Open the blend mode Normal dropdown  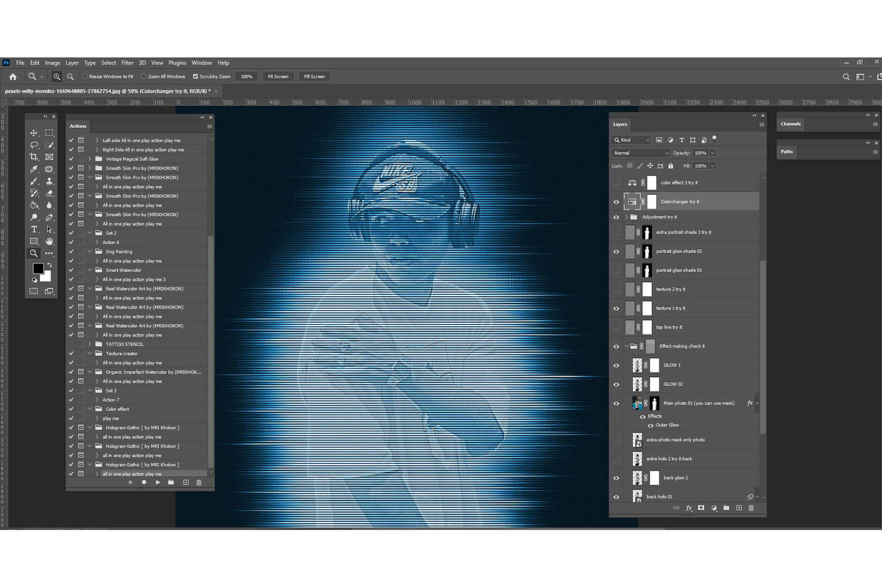tap(641, 153)
